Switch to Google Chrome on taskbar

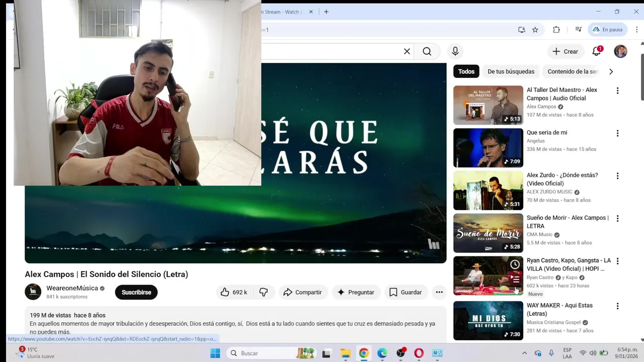(x=364, y=353)
